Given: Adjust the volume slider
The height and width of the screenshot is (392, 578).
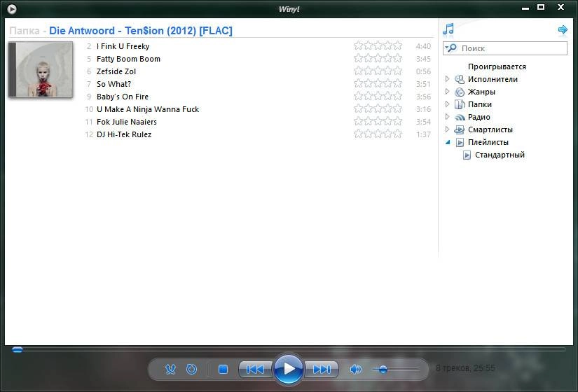Looking at the screenshot, I should click(x=396, y=369).
